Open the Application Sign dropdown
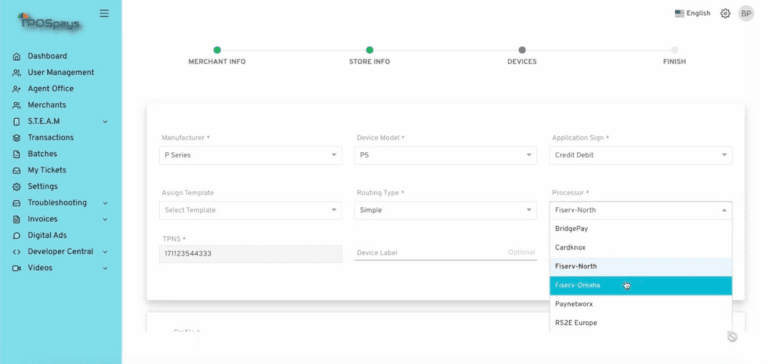This screenshot has width=768, height=364. [x=641, y=155]
